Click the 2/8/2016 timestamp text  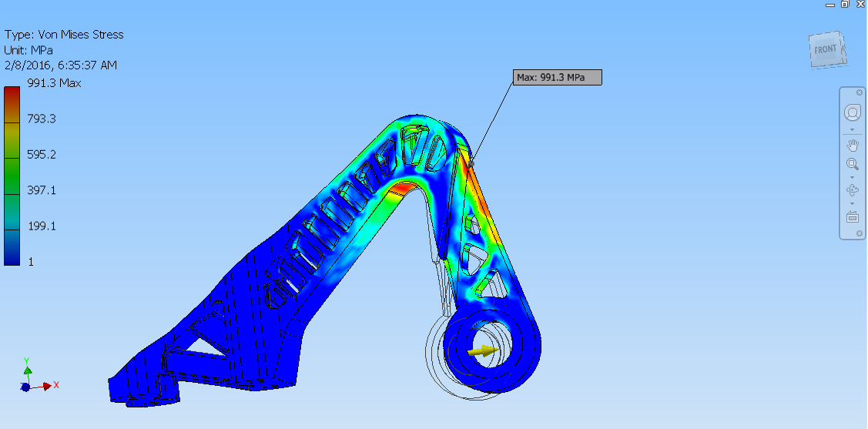[x=60, y=65]
